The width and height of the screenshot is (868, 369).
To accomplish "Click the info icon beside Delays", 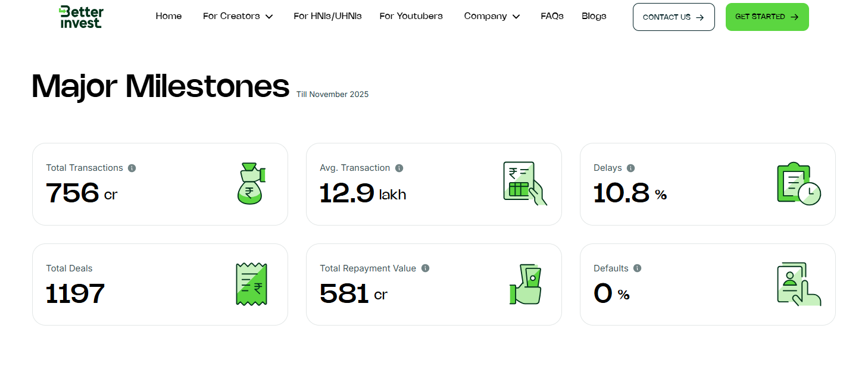I will point(631,168).
